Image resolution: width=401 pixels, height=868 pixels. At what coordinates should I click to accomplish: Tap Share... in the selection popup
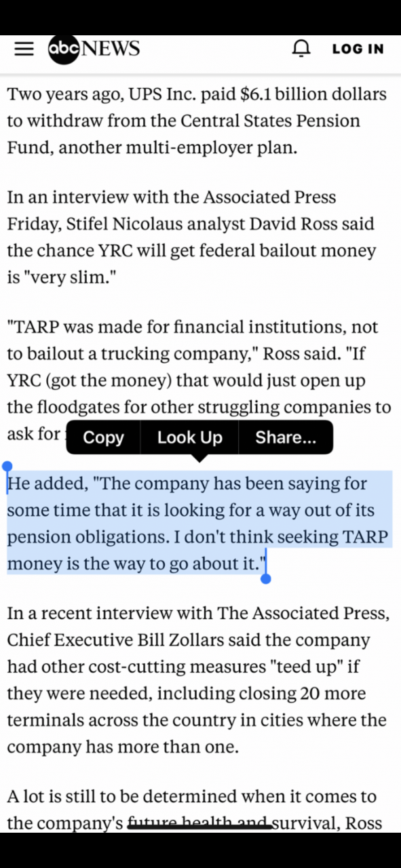point(286,437)
